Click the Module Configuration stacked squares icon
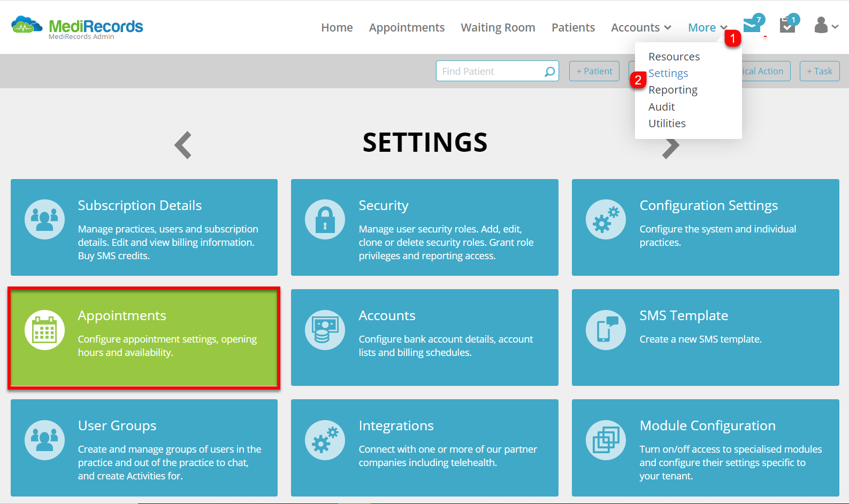This screenshot has width=849, height=504. (x=606, y=440)
